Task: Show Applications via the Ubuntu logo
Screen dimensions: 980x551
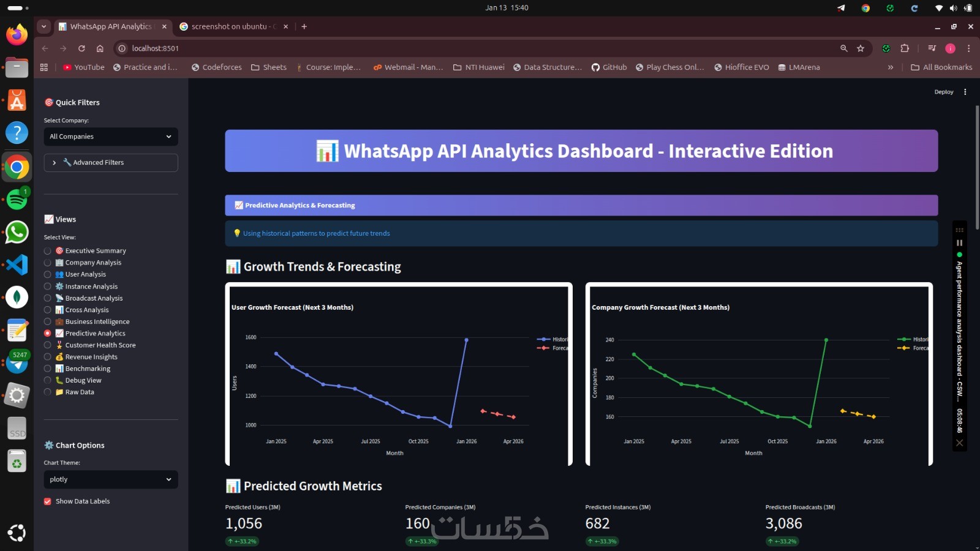Action: point(17,533)
